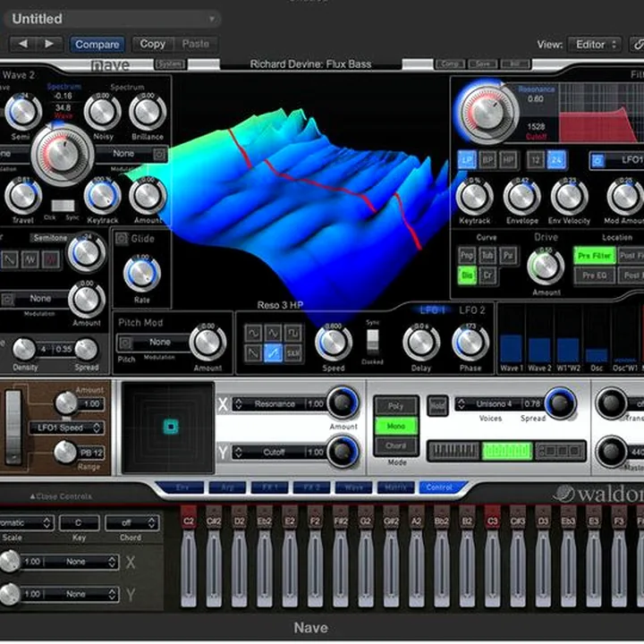This screenshot has height=644, width=644.
Task: Select the HP filter type
Action: tap(508, 160)
